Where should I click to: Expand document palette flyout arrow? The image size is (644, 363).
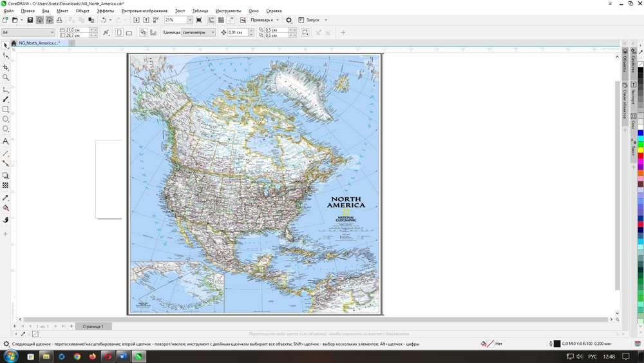tap(16, 334)
